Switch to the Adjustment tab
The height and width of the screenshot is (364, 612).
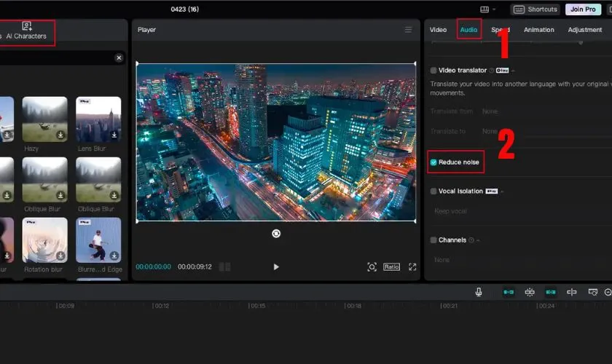pyautogui.click(x=584, y=30)
